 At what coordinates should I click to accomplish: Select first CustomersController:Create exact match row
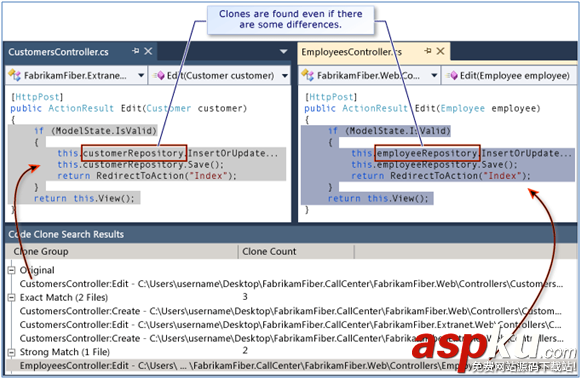coord(291,311)
